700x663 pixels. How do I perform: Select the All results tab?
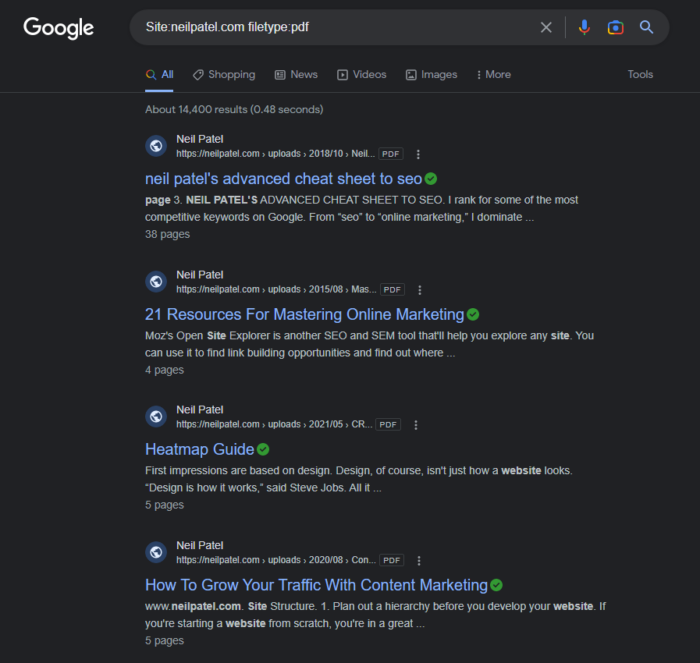tap(159, 75)
